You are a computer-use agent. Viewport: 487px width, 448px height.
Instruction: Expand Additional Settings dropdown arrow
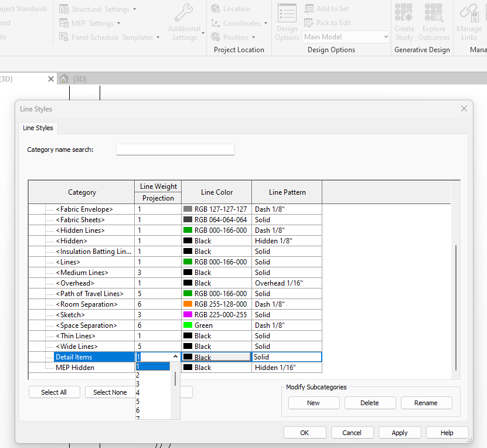(203, 33)
